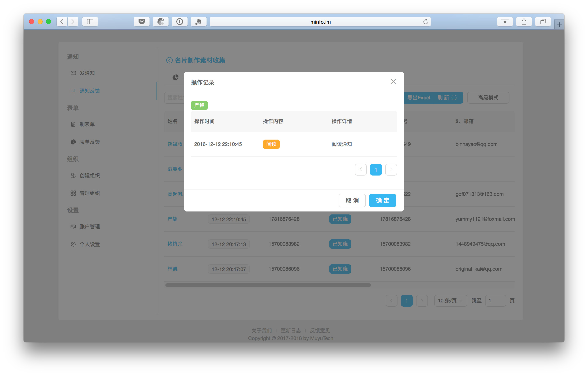Open the 更新日志 footer link

click(x=291, y=331)
